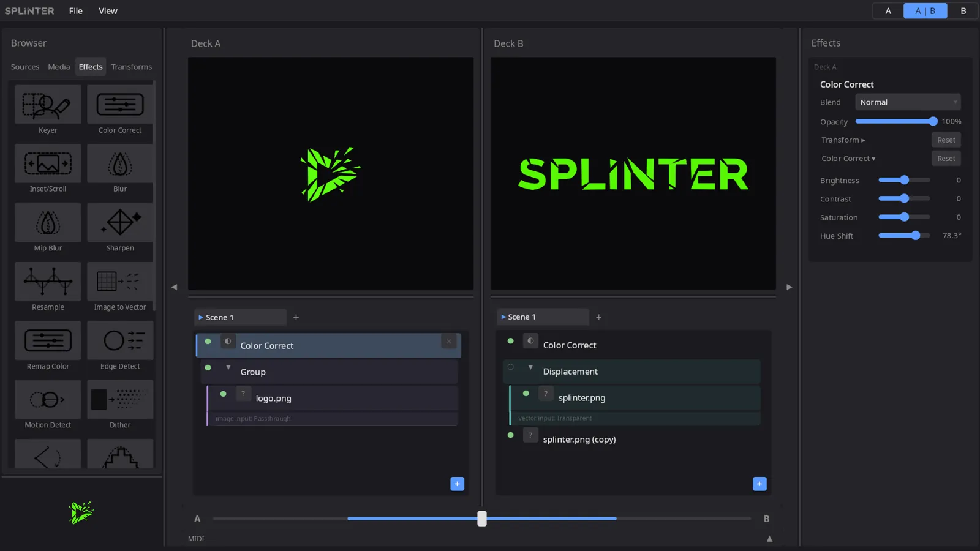Enable the Displacement layer dot
The height and width of the screenshot is (551, 980).
(510, 367)
